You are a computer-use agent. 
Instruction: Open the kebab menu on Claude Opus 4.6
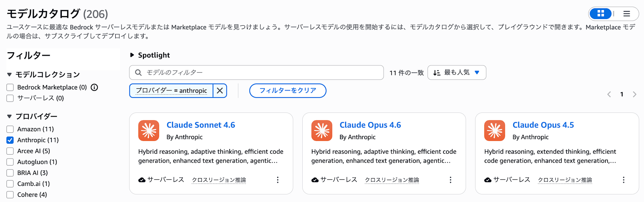point(450,180)
